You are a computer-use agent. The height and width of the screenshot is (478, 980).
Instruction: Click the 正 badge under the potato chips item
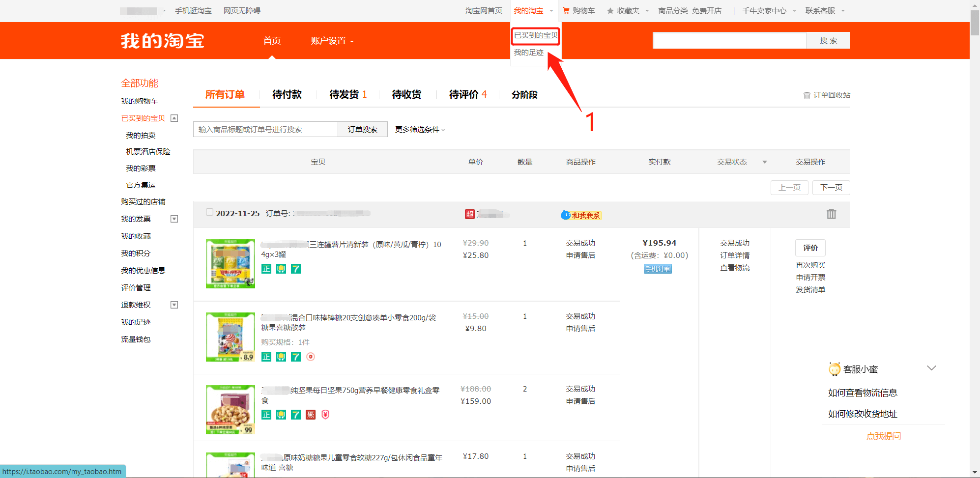(266, 269)
